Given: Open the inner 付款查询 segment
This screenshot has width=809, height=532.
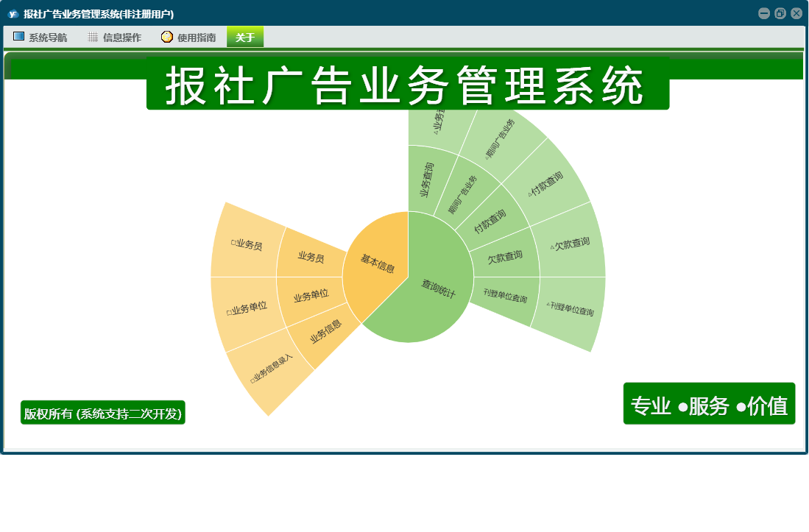Looking at the screenshot, I should point(490,220).
